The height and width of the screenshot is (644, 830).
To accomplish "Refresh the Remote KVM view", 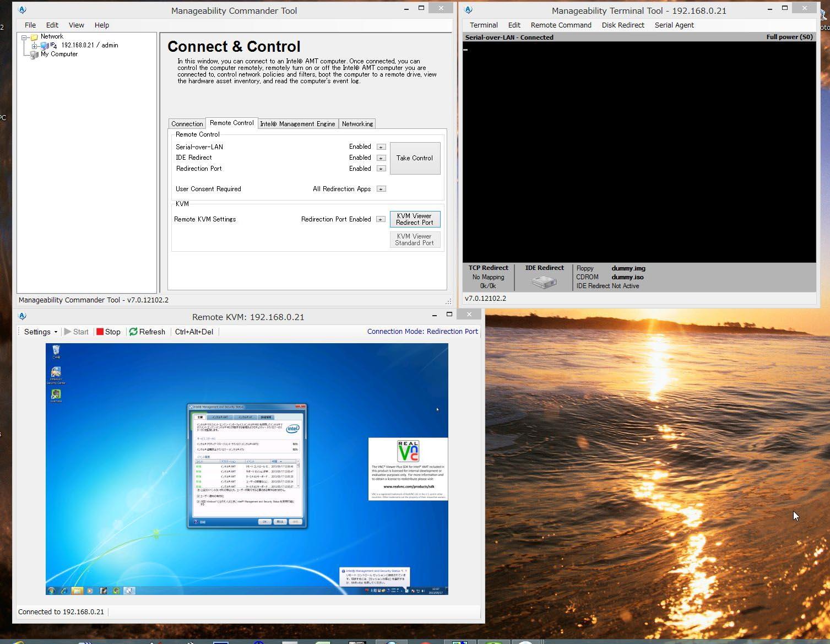I will point(147,332).
